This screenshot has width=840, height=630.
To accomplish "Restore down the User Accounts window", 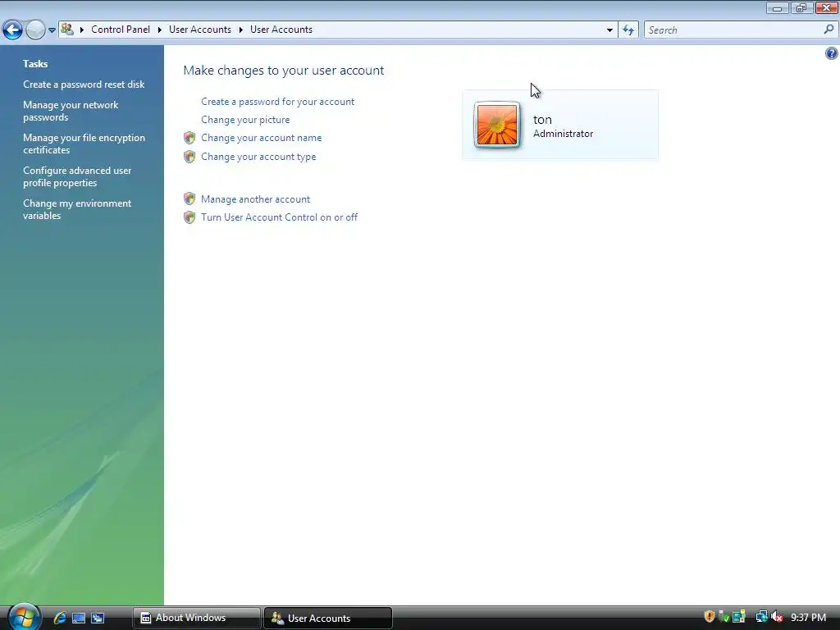I will 801,7.
